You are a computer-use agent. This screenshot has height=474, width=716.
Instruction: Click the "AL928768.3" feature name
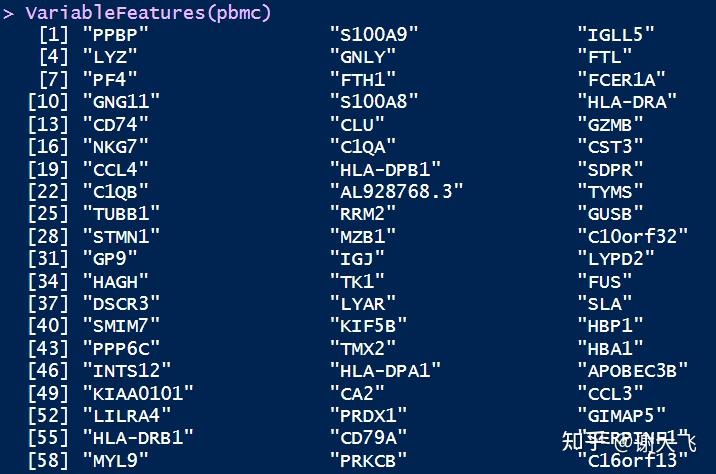pos(396,191)
